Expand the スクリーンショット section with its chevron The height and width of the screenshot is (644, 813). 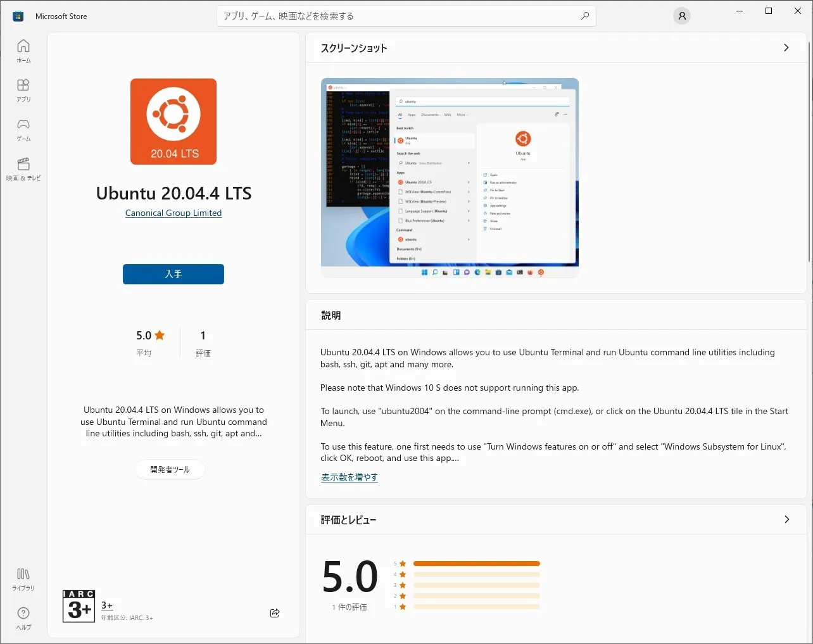tap(786, 47)
